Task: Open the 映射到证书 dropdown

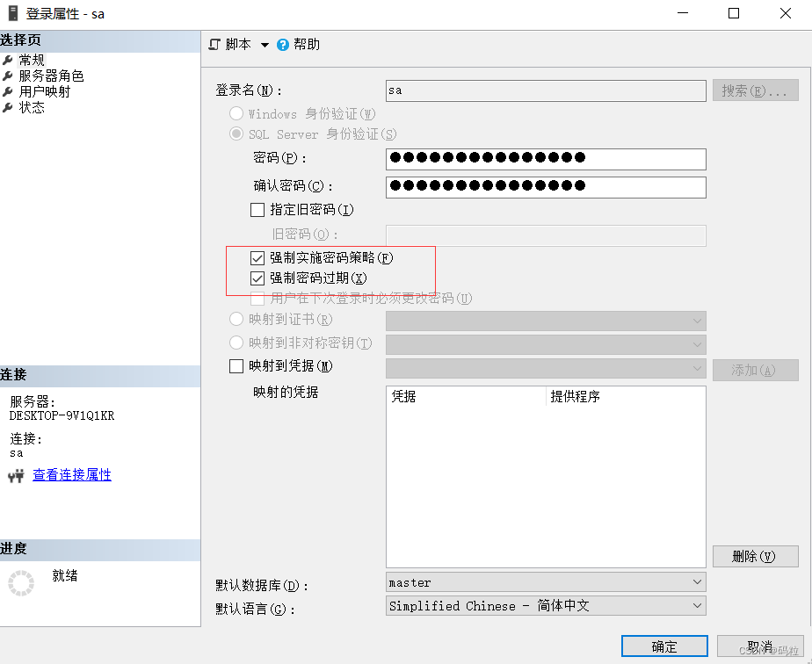Action: coord(546,321)
